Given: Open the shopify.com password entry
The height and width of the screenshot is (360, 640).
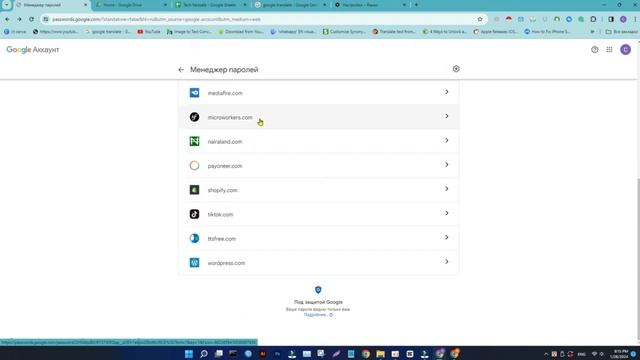Looking at the screenshot, I should pyautogui.click(x=318, y=190).
